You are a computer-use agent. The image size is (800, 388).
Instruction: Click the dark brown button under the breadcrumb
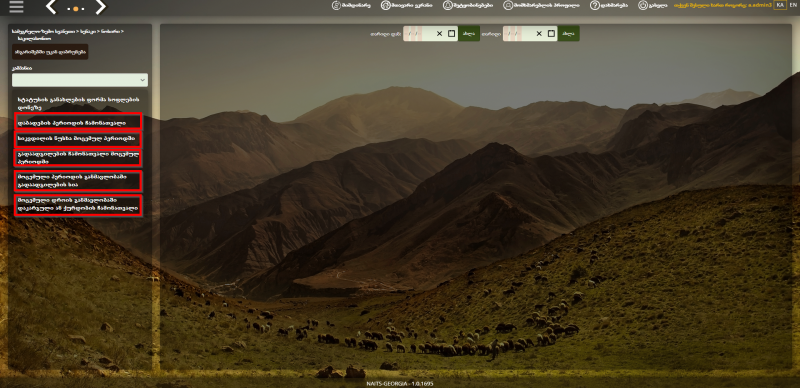[x=50, y=52]
